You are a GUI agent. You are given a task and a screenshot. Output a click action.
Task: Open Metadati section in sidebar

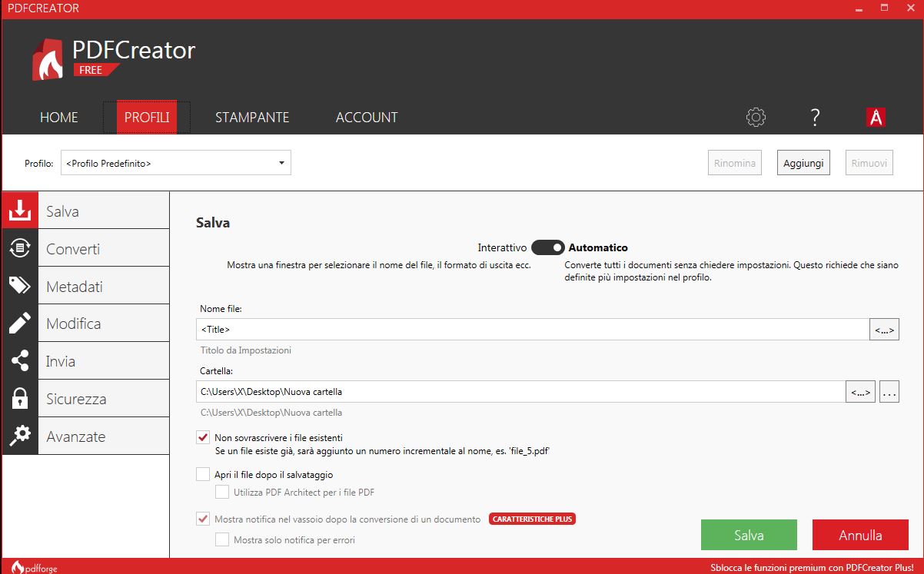(85, 286)
